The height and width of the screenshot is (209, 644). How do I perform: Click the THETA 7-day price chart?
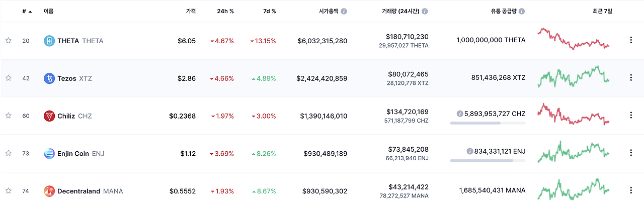(x=573, y=39)
